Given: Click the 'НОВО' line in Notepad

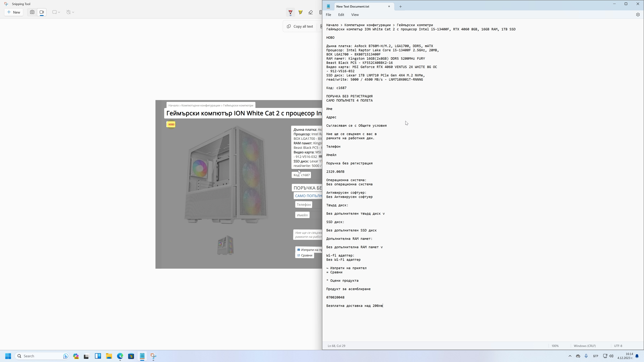Looking at the screenshot, I should [330, 38].
